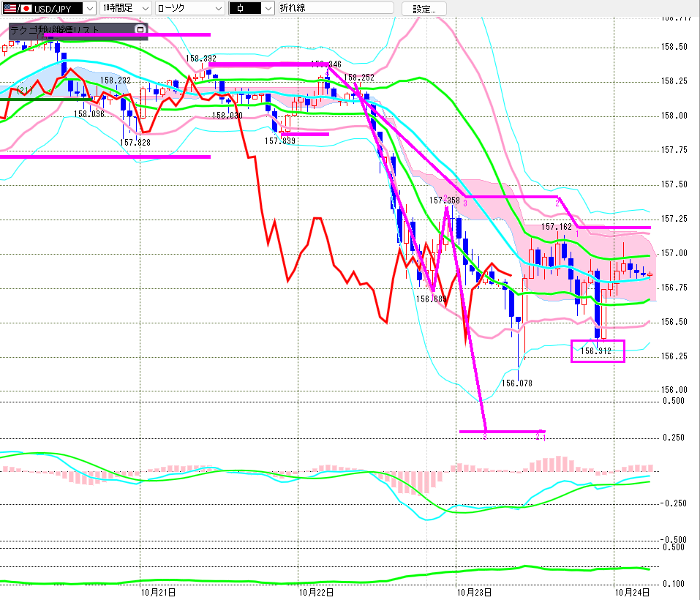Click the 158.036 price label

click(89, 114)
